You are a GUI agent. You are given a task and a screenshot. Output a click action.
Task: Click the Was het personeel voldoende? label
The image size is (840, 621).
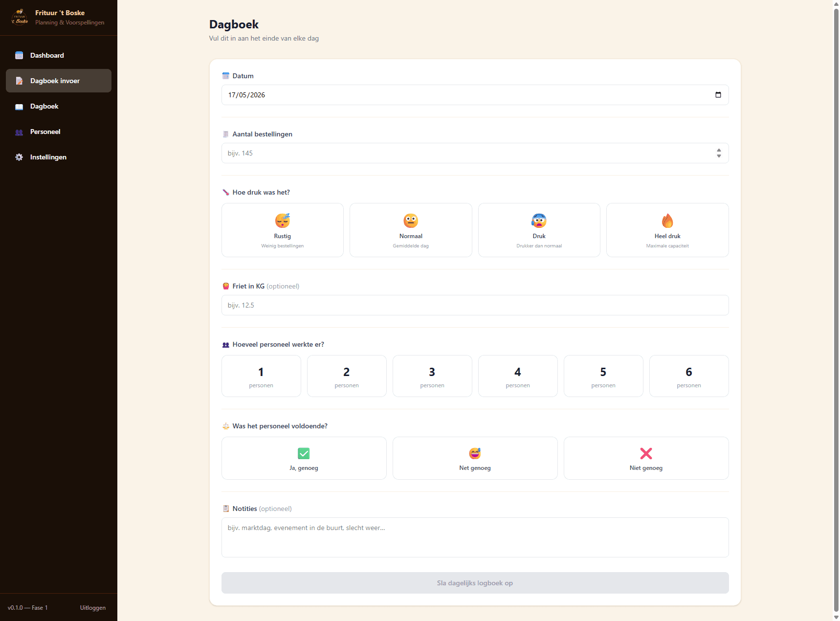tap(280, 426)
